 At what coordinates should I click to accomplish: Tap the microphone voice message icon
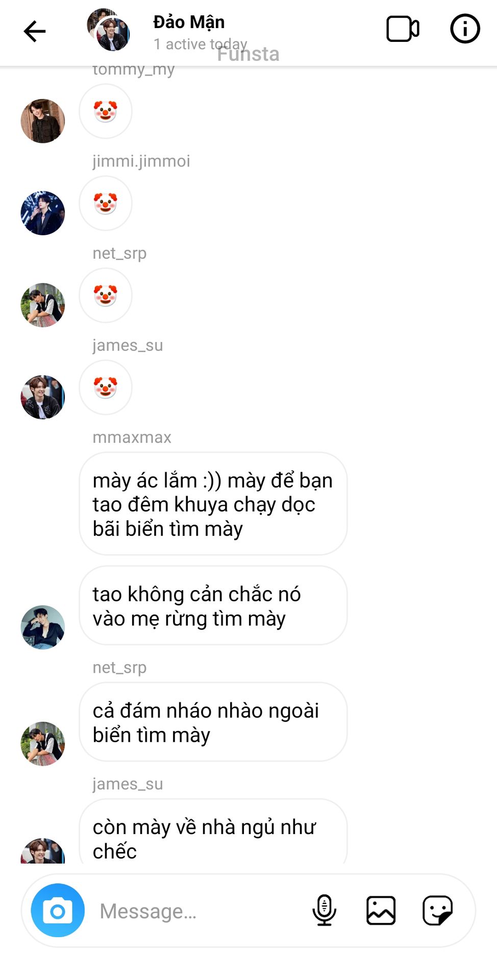click(324, 910)
